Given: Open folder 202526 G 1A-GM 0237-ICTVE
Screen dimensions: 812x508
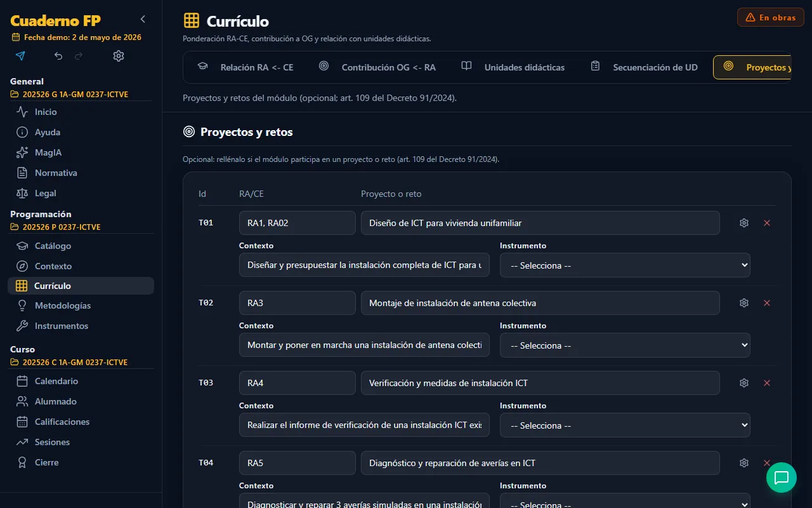Looking at the screenshot, I should 70,95.
